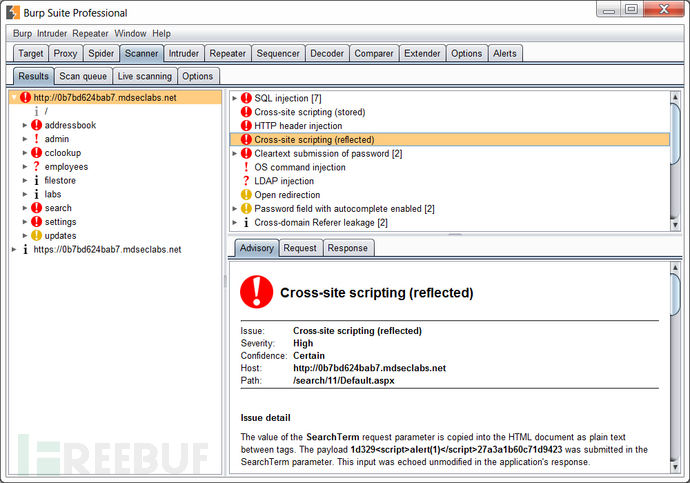Click the info icon beside Cross-domain Referer leakage
Viewport: 690px width, 483px height.
coord(246,222)
